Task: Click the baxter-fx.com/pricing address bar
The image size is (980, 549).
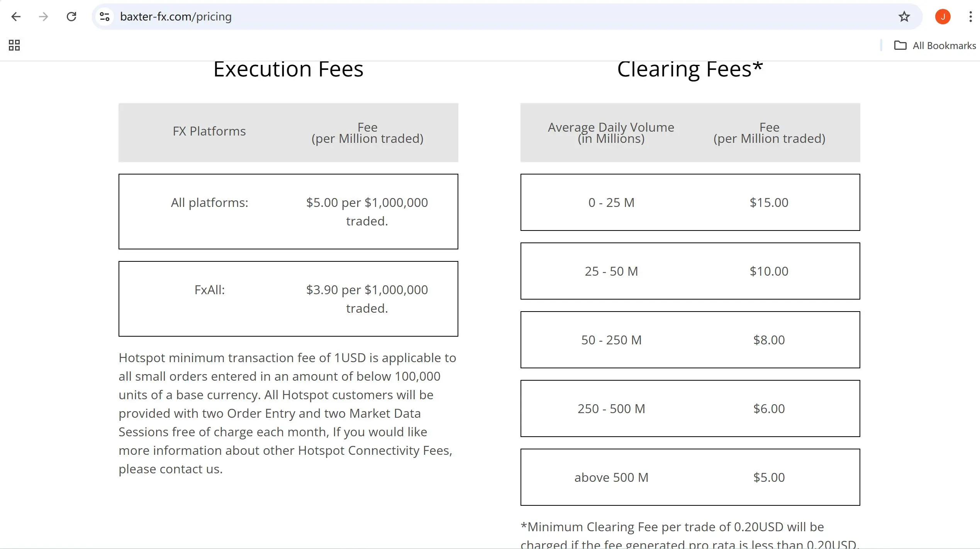Action: pyautogui.click(x=502, y=17)
